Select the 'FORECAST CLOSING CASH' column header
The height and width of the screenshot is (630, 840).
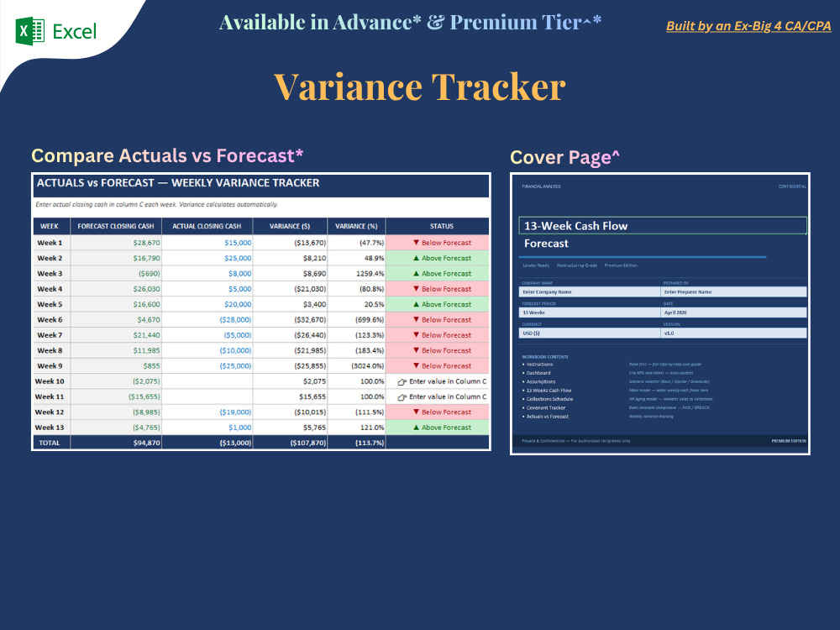point(116,226)
